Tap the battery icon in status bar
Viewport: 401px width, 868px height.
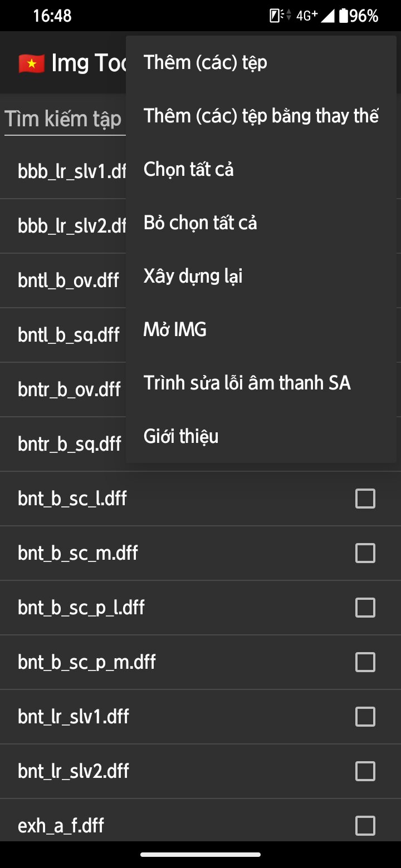[x=344, y=16]
